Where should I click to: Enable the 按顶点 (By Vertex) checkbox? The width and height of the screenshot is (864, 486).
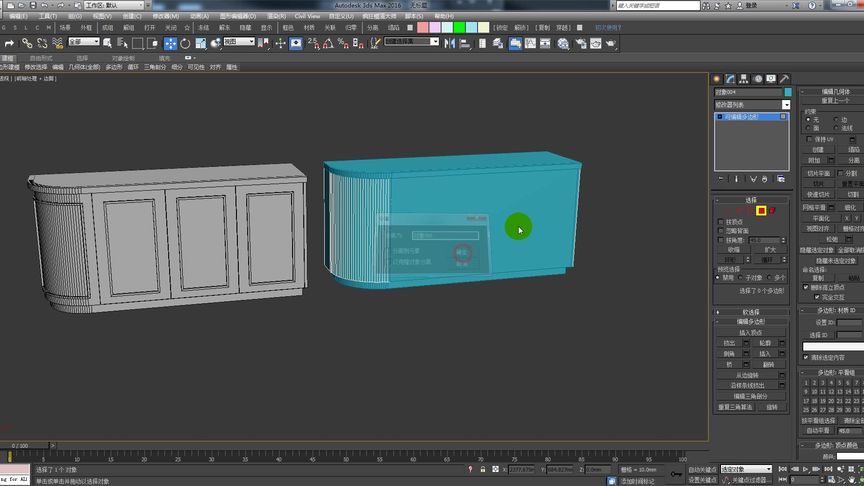coord(722,222)
